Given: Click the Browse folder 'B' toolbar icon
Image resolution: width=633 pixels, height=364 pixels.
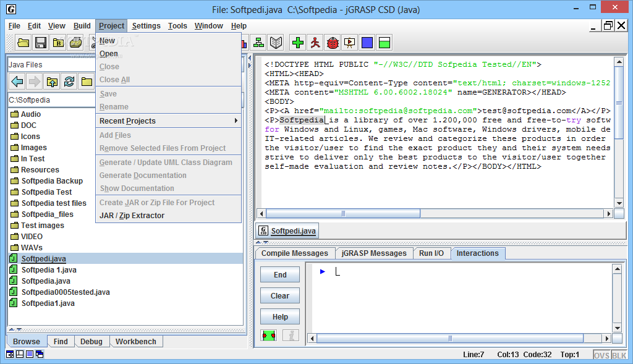Looking at the screenshot, I should [58, 43].
